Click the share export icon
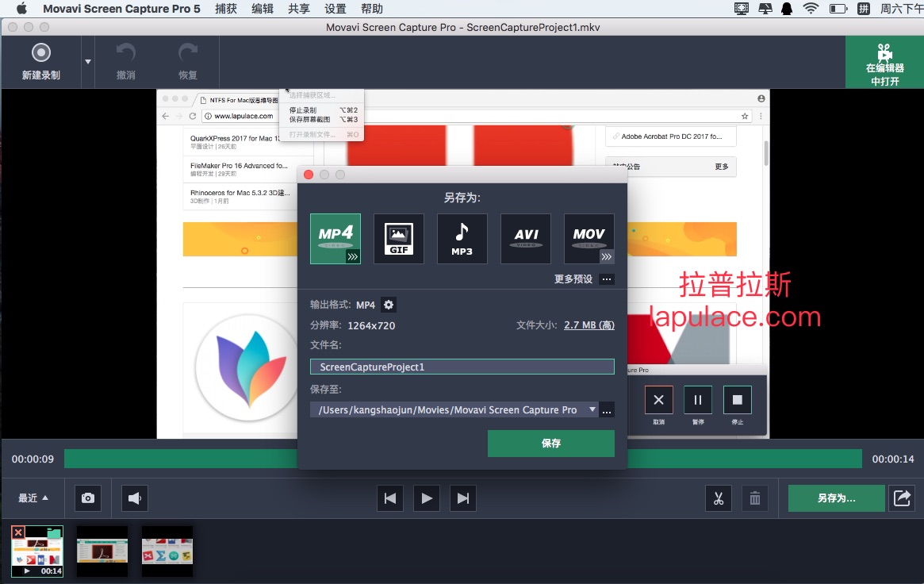 [902, 498]
